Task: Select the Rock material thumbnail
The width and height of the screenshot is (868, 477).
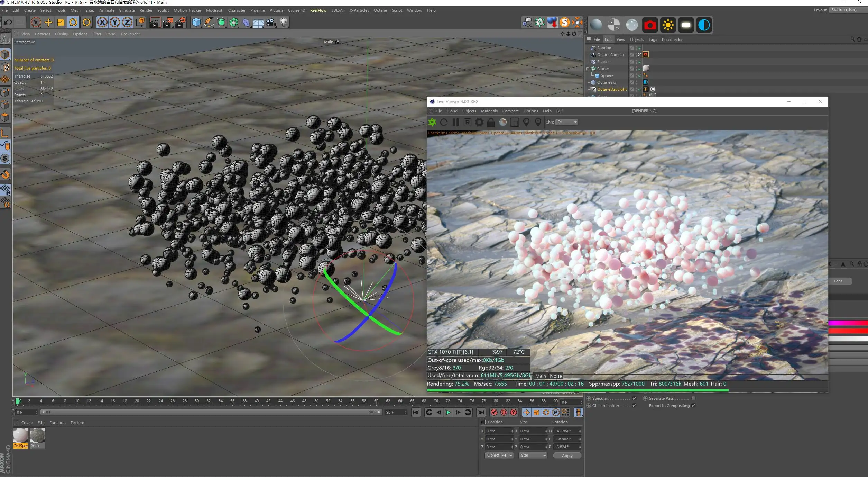Action: point(37,438)
